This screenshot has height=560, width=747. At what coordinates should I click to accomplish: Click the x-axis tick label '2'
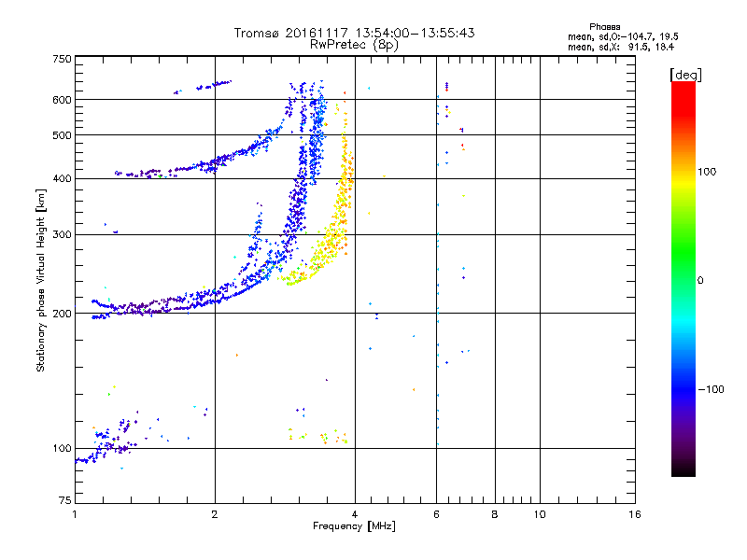click(215, 514)
